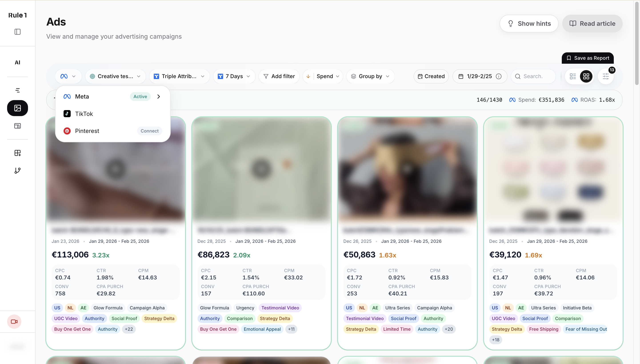Connect the Pinterest account
Screen dimensions: 640x364
(149, 131)
